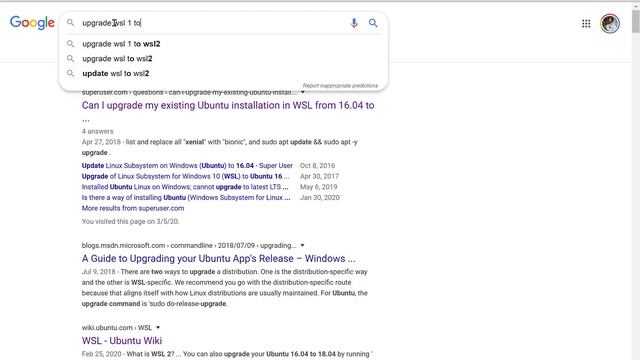Open the Google apps grid

(586, 24)
